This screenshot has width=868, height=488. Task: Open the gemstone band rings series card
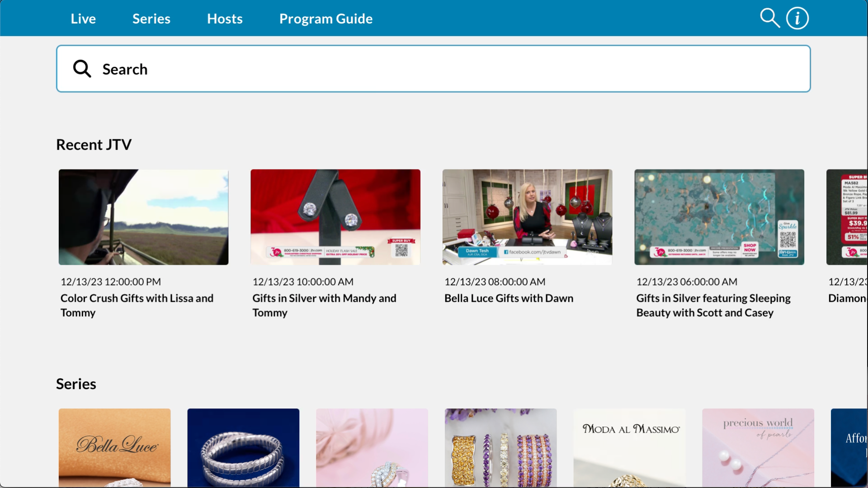tap(501, 448)
